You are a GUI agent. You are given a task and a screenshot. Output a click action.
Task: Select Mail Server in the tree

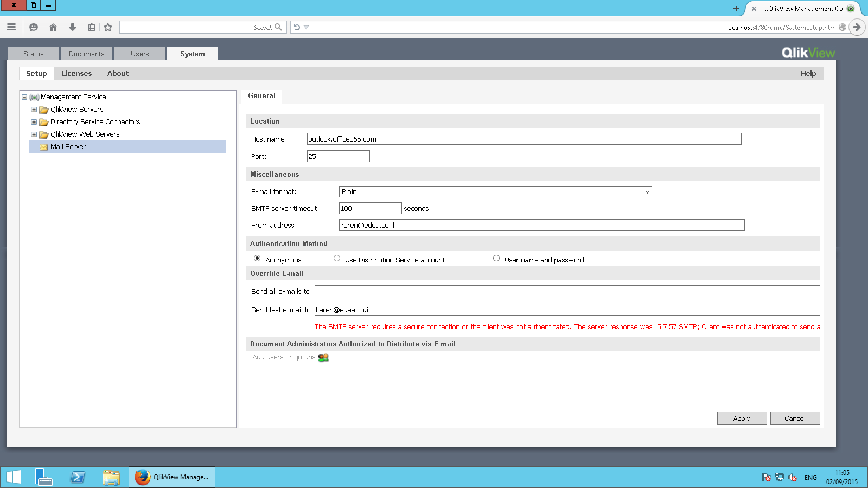click(127, 147)
